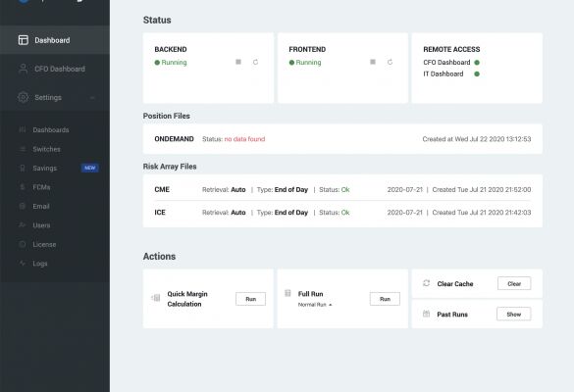Run the Full Run action
The width and height of the screenshot is (574, 392).
tap(385, 299)
